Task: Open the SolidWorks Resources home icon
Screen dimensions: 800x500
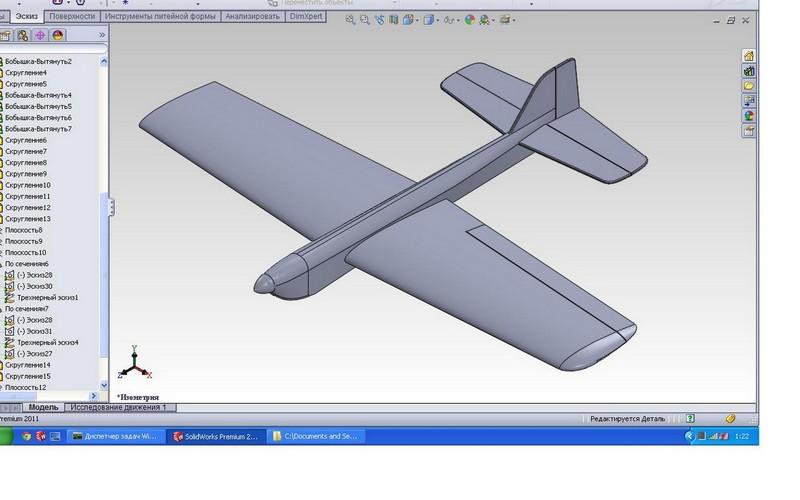Action: pyautogui.click(x=748, y=56)
